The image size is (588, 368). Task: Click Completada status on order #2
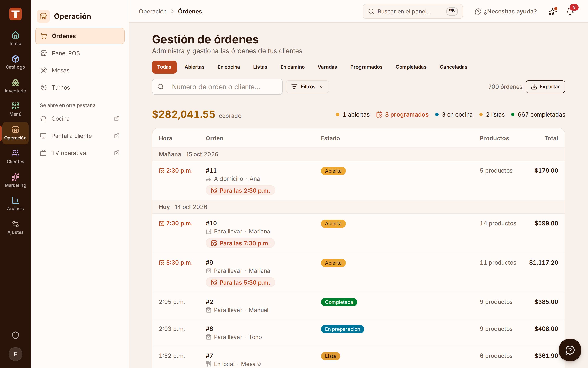click(339, 302)
